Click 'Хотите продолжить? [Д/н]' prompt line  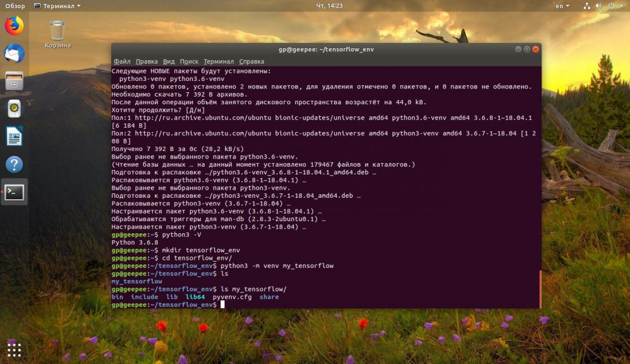[158, 110]
